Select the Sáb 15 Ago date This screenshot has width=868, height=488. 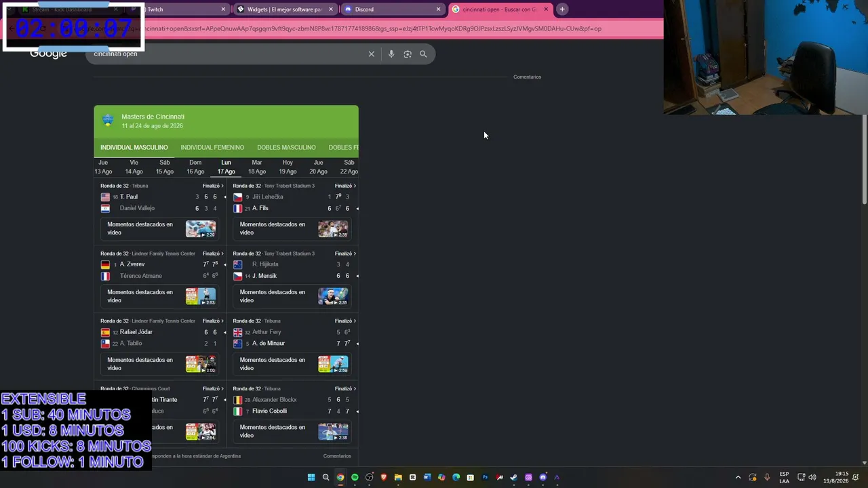[x=165, y=167]
